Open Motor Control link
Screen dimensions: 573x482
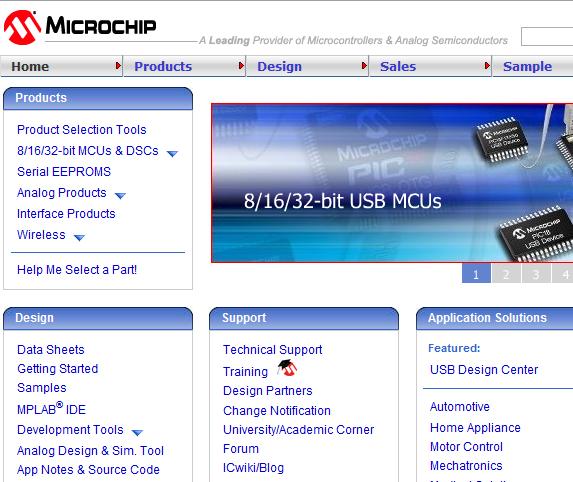pyautogui.click(x=466, y=447)
